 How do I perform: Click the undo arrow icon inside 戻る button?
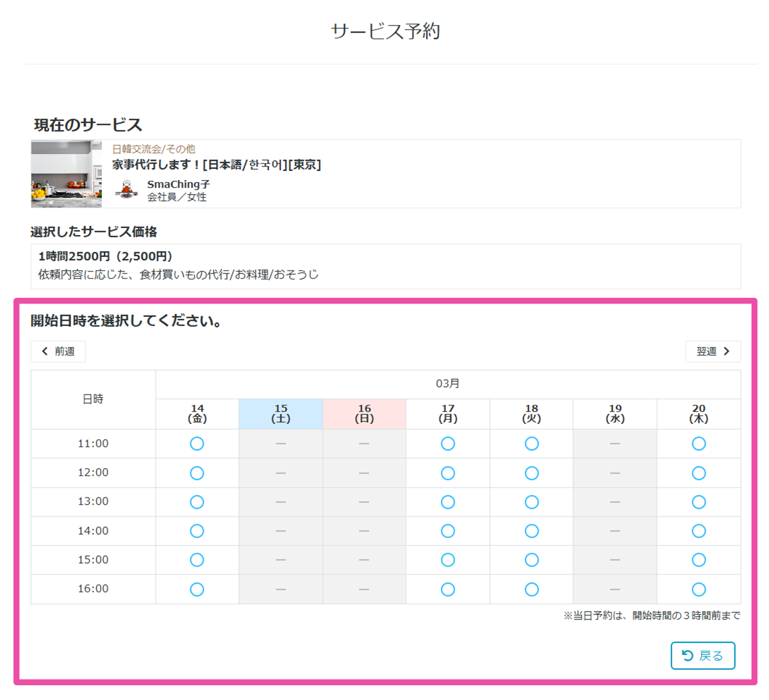[686, 655]
